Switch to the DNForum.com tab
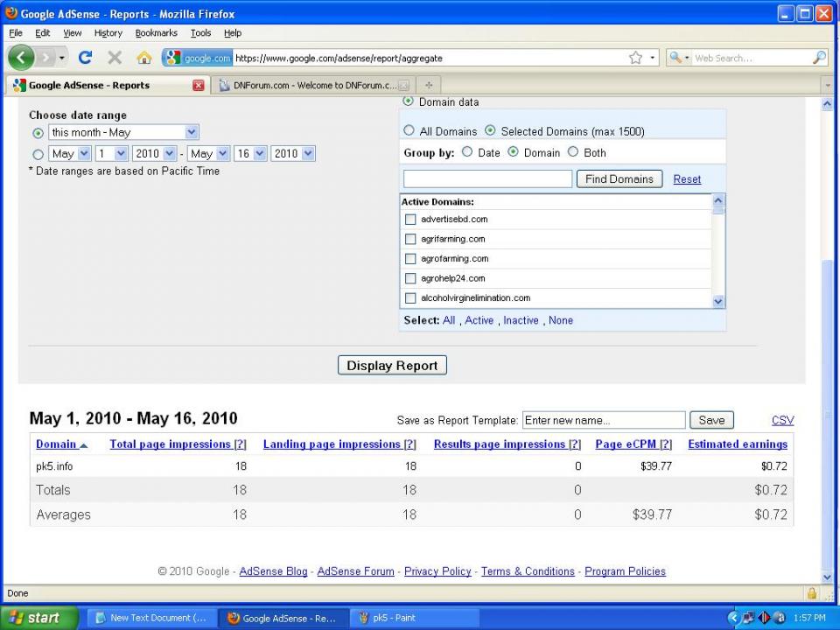This screenshot has height=630, width=840. click(314, 85)
